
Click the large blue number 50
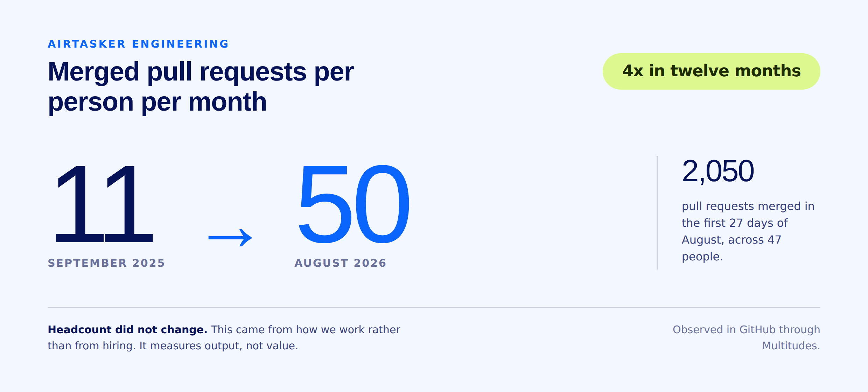(x=353, y=204)
